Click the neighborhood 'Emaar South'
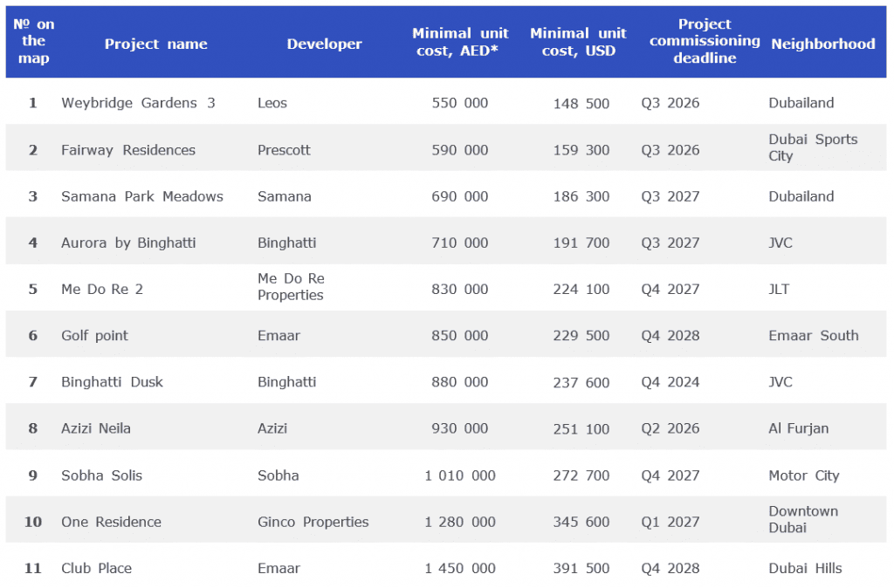 (813, 336)
